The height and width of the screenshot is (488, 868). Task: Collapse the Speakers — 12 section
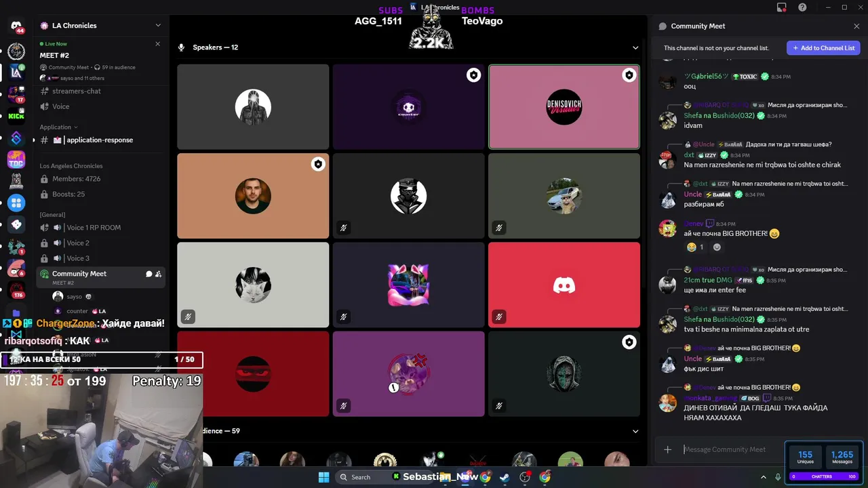pos(635,47)
